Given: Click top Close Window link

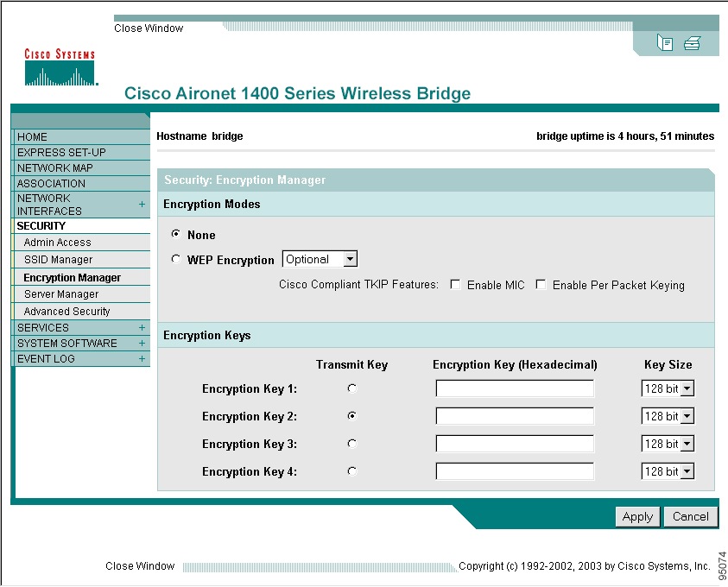Looking at the screenshot, I should 149,28.
